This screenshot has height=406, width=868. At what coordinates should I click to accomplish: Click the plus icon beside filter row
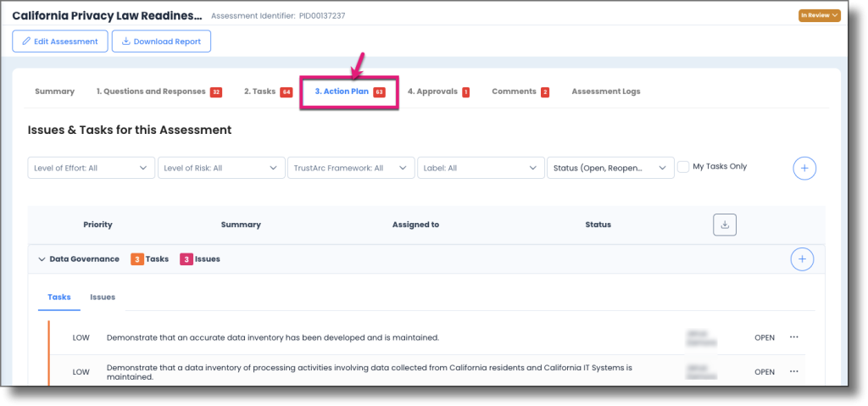(x=804, y=169)
